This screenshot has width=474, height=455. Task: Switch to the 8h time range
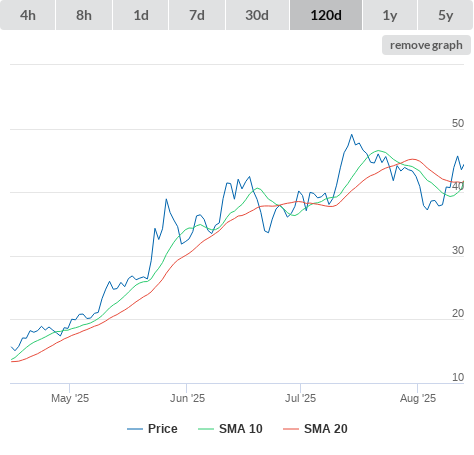84,15
